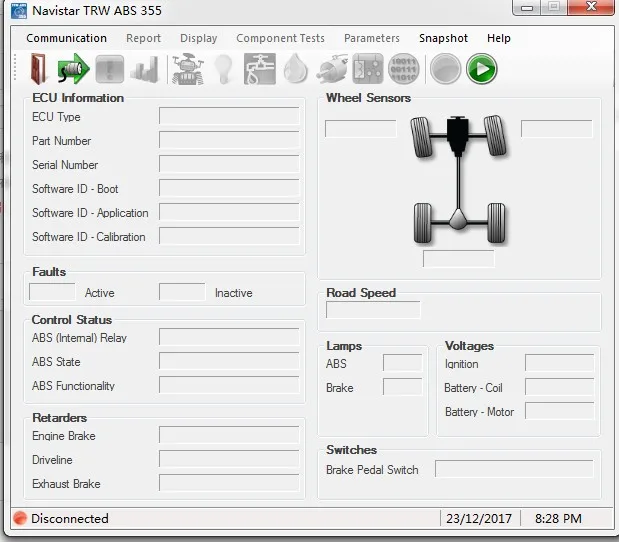The height and width of the screenshot is (542, 619).
Task: Click the grey record circle icon
Action: pos(445,69)
